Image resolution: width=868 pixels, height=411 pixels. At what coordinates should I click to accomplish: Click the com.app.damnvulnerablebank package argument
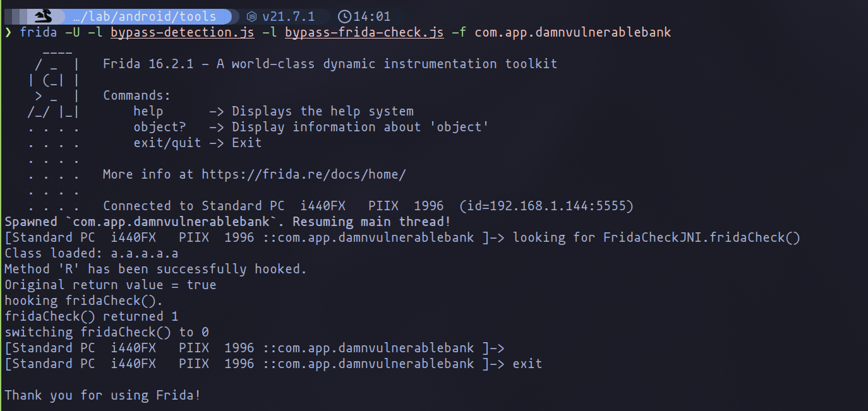click(572, 32)
